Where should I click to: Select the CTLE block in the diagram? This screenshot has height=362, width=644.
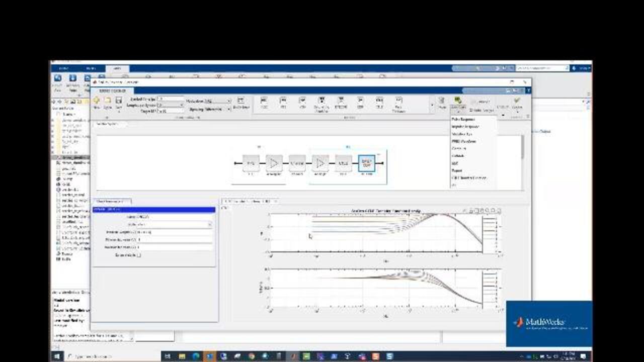click(x=343, y=163)
